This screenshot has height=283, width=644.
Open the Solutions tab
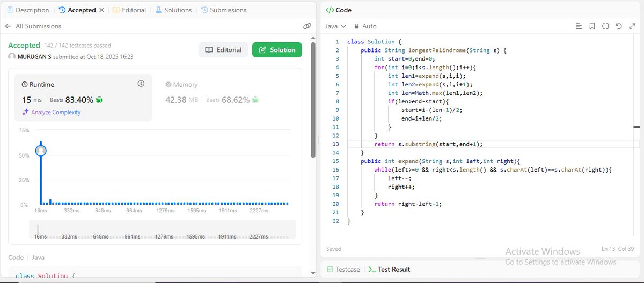[173, 10]
